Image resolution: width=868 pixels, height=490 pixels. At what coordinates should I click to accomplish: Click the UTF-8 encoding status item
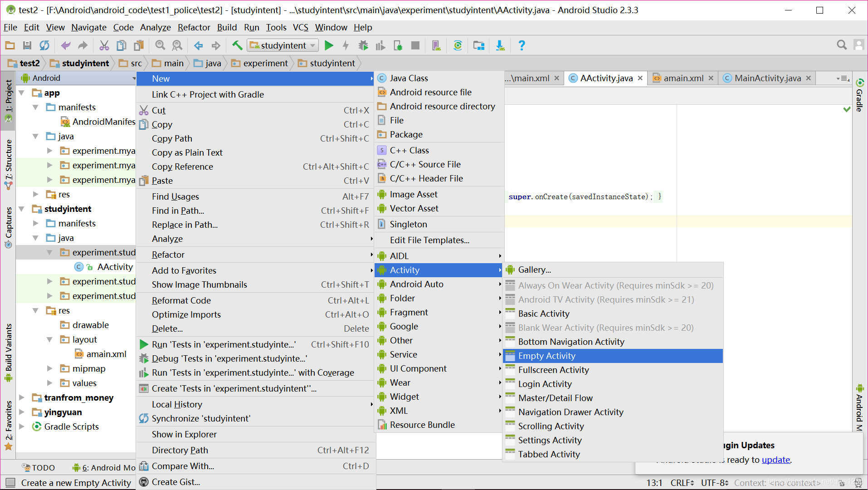pyautogui.click(x=715, y=483)
